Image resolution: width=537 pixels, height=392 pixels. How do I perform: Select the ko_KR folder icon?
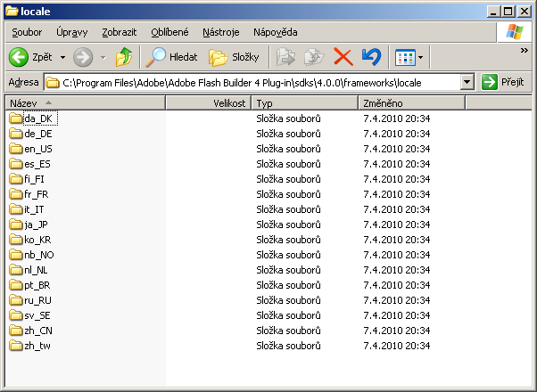pyautogui.click(x=16, y=239)
